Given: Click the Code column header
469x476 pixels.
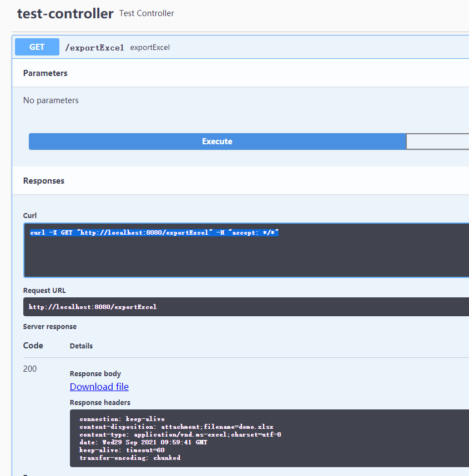Looking at the screenshot, I should pyautogui.click(x=33, y=346).
